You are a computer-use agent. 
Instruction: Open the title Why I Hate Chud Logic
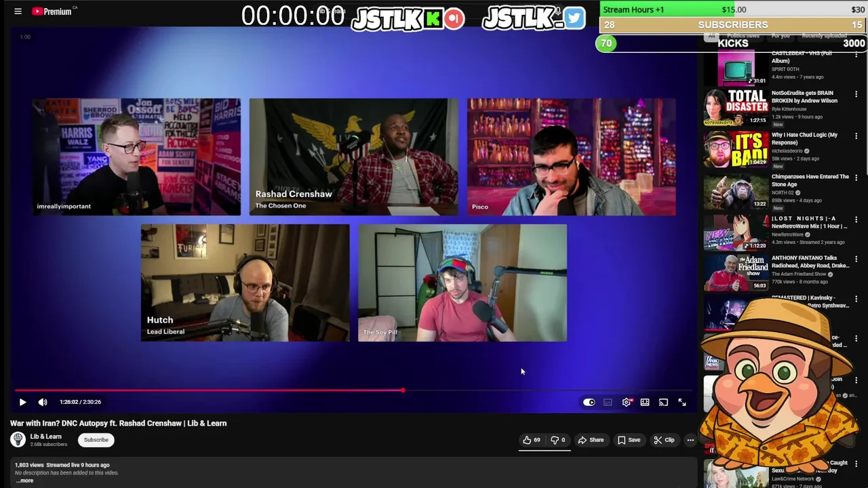click(x=804, y=139)
